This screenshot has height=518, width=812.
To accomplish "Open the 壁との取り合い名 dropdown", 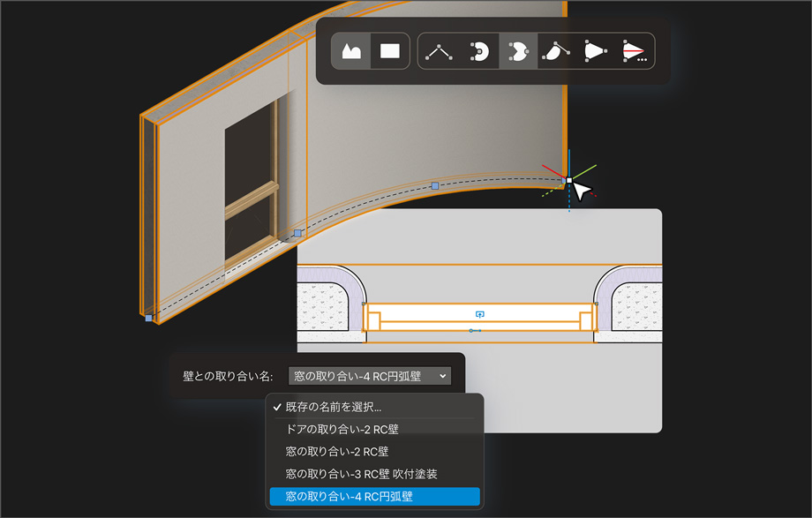I will (369, 376).
